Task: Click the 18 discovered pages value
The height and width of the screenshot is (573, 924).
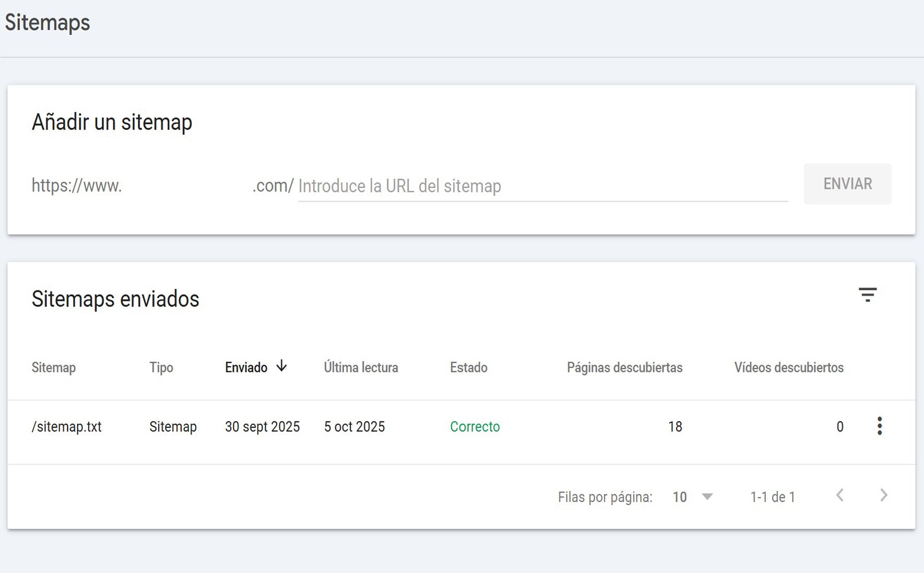Action: tap(674, 427)
